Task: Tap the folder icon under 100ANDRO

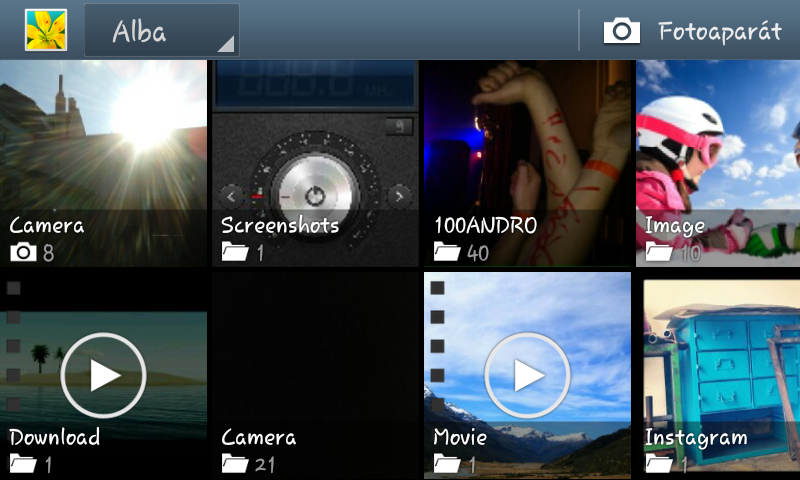Action: pos(446,252)
